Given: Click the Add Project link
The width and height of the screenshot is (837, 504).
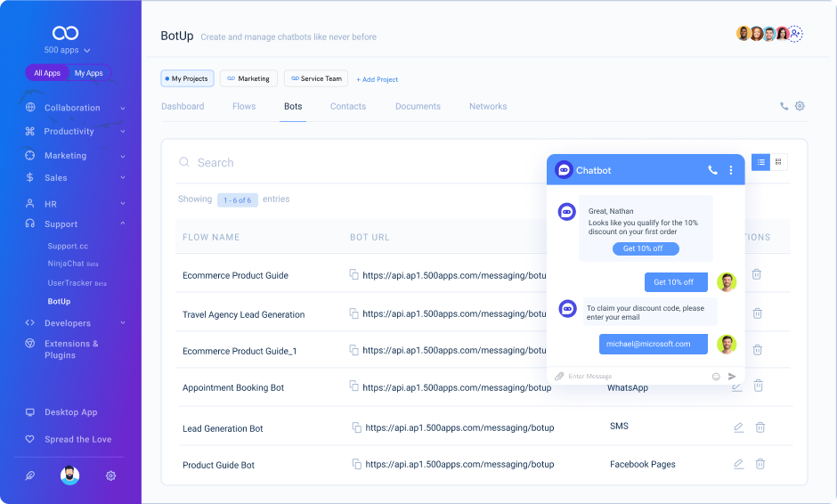Looking at the screenshot, I should pos(378,79).
